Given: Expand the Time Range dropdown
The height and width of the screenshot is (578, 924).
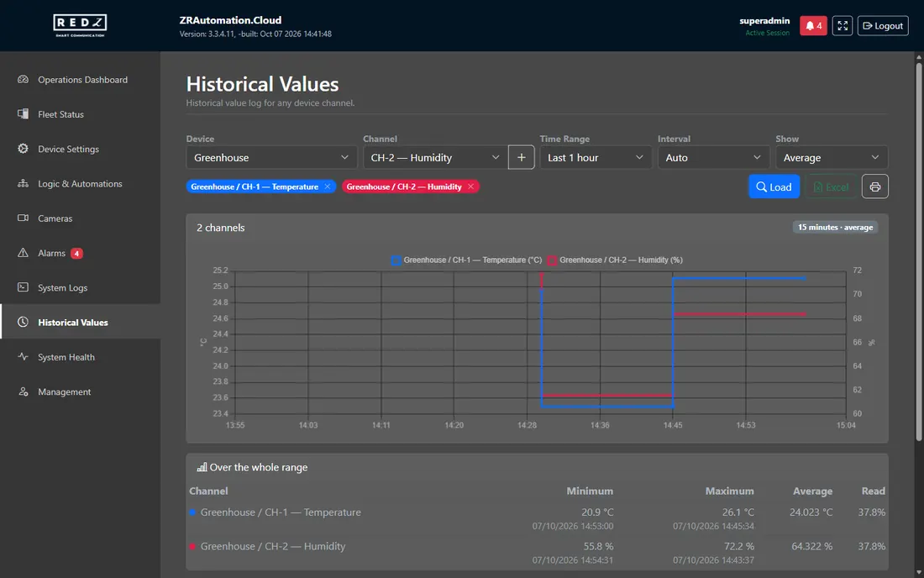Looking at the screenshot, I should 596,157.
